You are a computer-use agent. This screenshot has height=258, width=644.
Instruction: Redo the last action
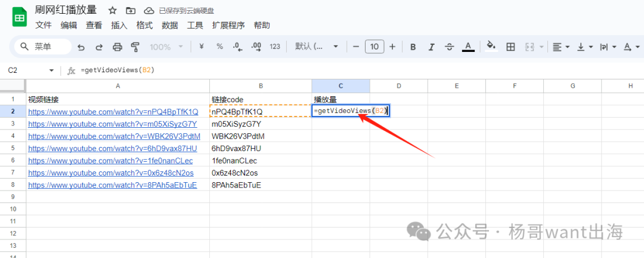click(x=99, y=47)
